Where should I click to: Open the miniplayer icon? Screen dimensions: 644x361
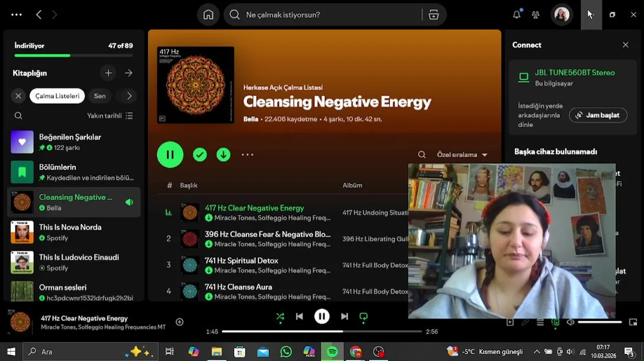click(633, 322)
